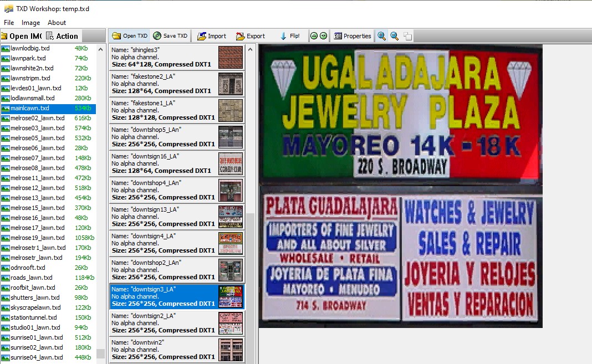The width and height of the screenshot is (592, 364).
Task: Click the Export texture button
Action: pyautogui.click(x=251, y=36)
